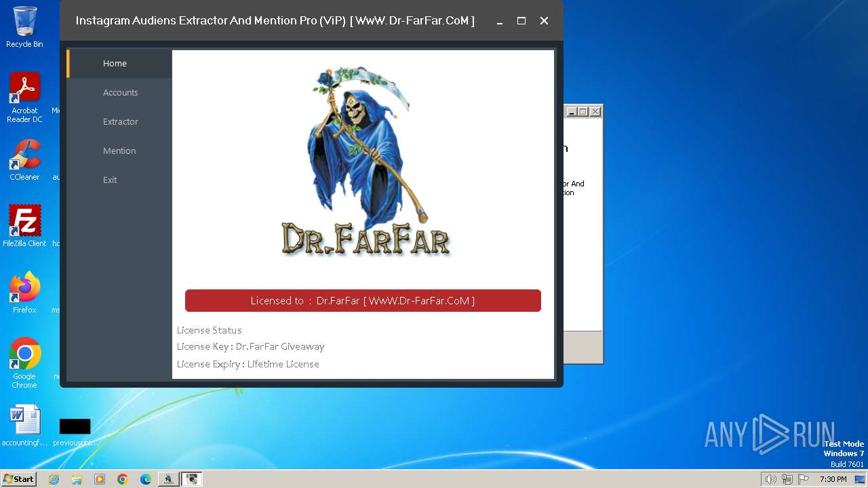Viewport: 868px width, 488px height.
Task: Click Show Desktop button on taskbar
Action: pyautogui.click(x=861, y=479)
